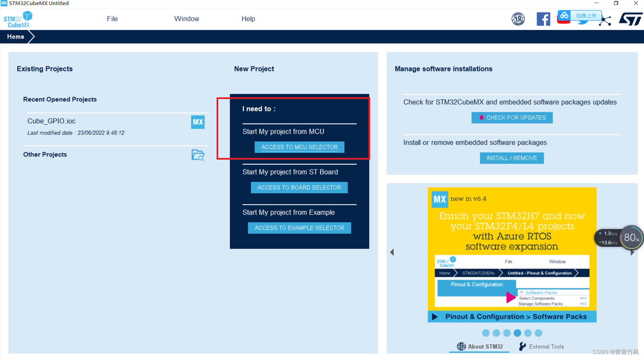Minimize the STM32CubeMX window
The image size is (644, 358).
coord(596,3)
